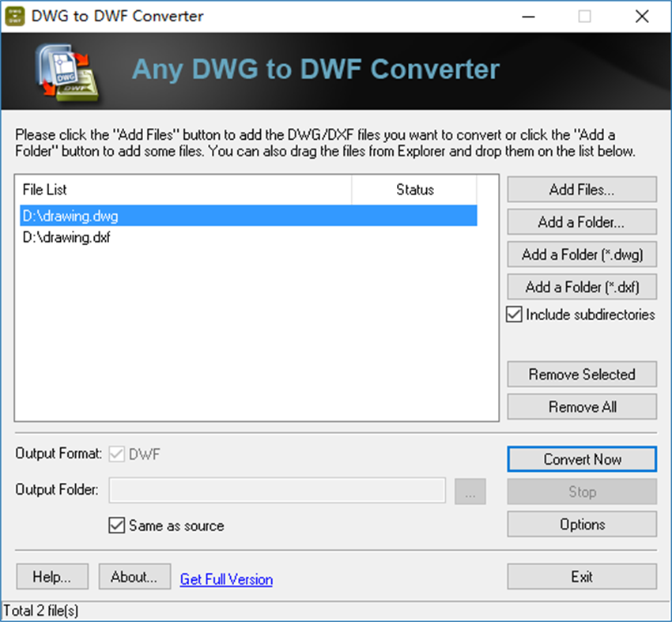This screenshot has height=622, width=672.
Task: Open the Get Full Version link
Action: coord(226,579)
